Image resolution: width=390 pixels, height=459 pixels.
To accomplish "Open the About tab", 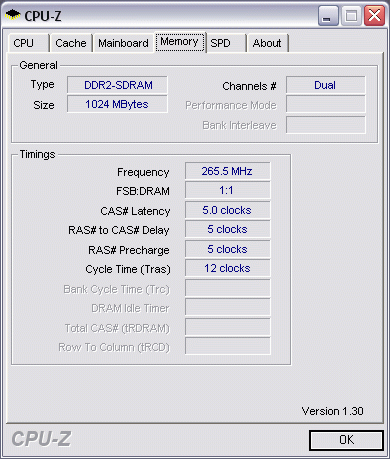I will click(x=267, y=43).
